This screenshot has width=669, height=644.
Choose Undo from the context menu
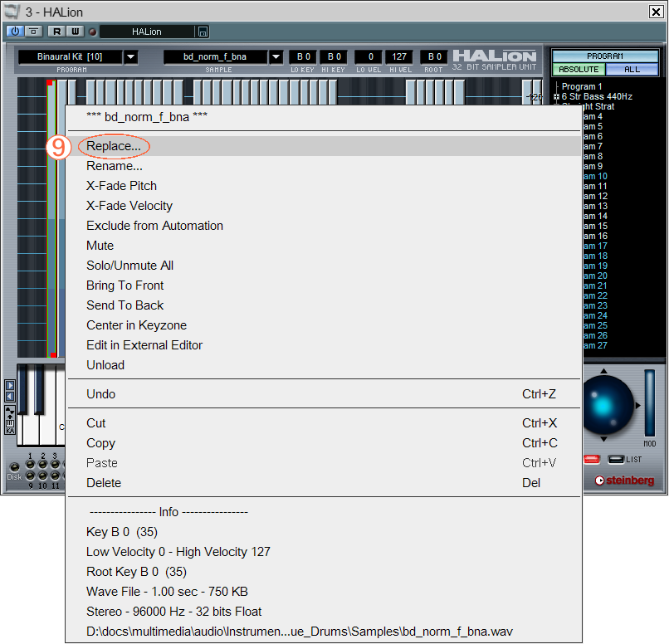click(324, 394)
